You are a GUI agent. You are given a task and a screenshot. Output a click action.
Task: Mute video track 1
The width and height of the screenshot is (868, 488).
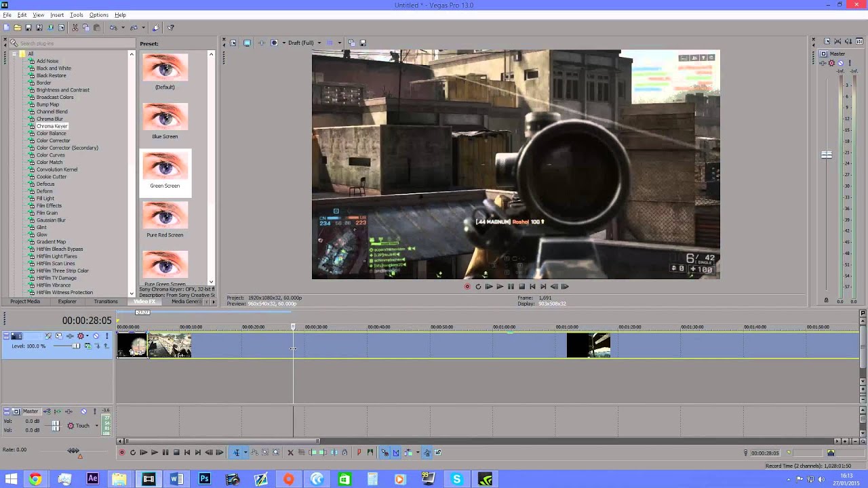[96, 335]
